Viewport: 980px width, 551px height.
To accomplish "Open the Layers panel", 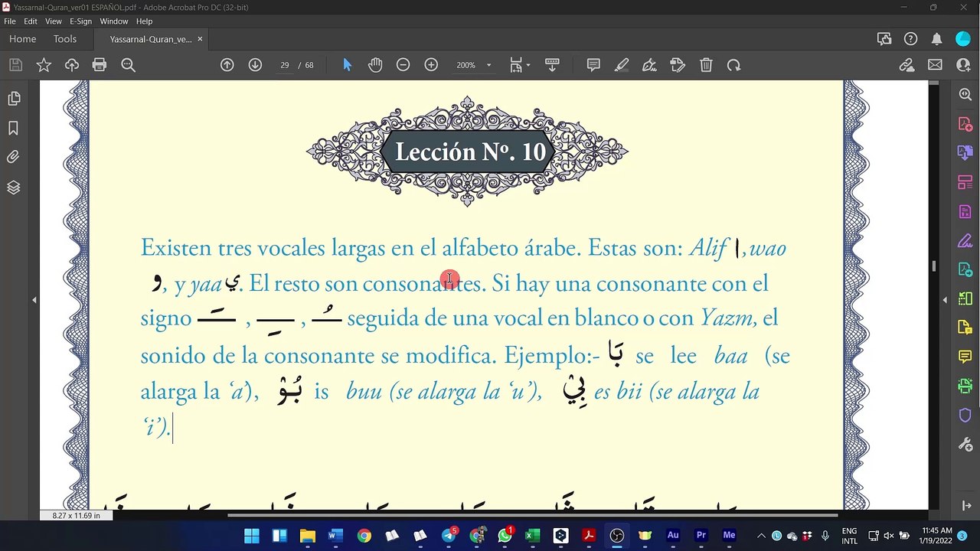I will tap(13, 187).
